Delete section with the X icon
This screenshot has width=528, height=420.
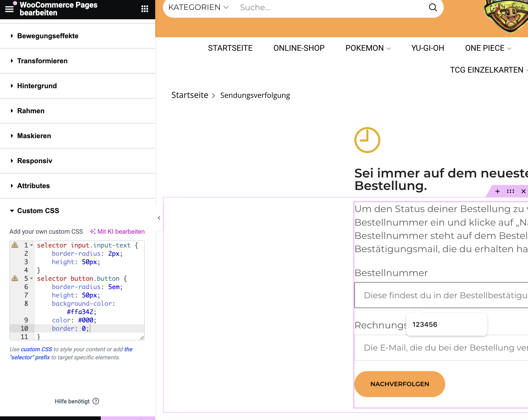coord(524,192)
